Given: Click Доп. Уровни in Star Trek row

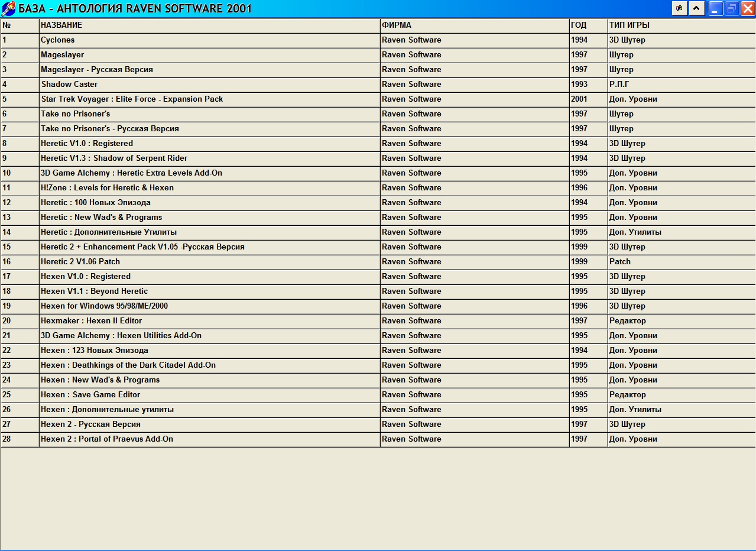Looking at the screenshot, I should pos(633,99).
